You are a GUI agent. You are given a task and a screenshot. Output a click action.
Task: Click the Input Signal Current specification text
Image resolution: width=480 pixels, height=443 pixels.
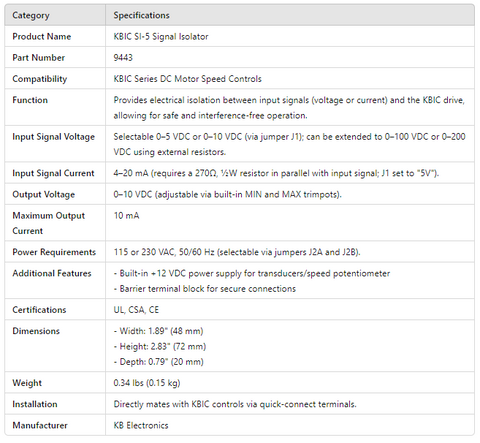(x=276, y=173)
